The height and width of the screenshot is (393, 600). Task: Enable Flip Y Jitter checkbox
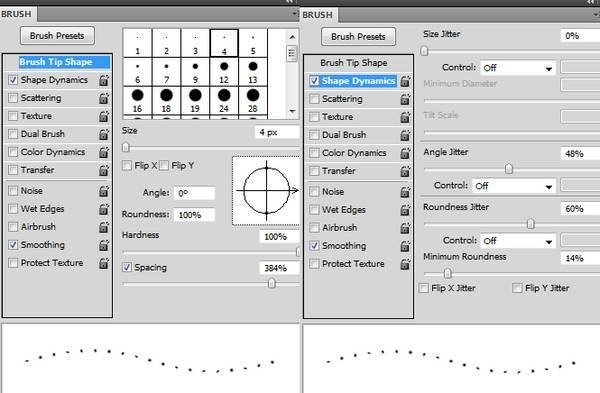(x=517, y=288)
